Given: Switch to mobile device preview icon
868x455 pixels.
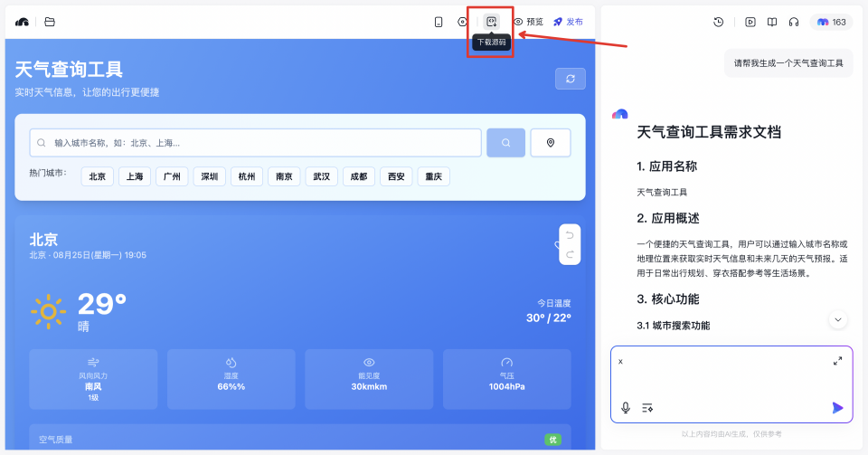Looking at the screenshot, I should coord(439,22).
